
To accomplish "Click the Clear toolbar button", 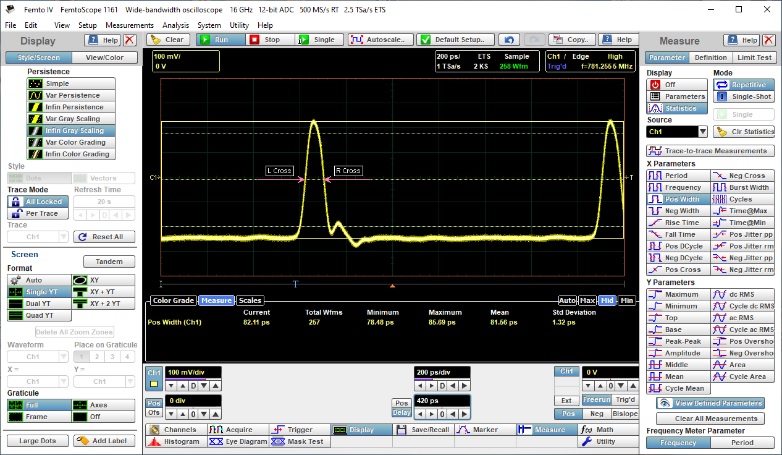I will [x=168, y=40].
